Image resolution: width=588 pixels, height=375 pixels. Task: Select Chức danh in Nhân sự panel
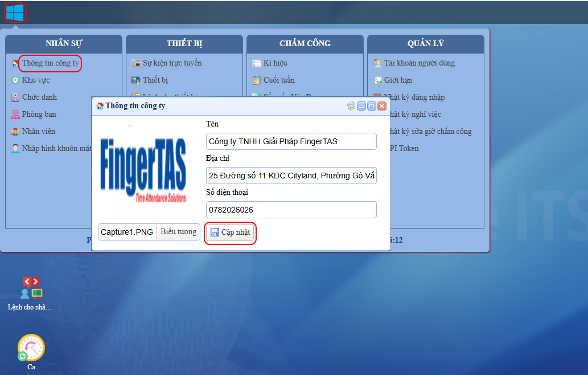coord(39,97)
